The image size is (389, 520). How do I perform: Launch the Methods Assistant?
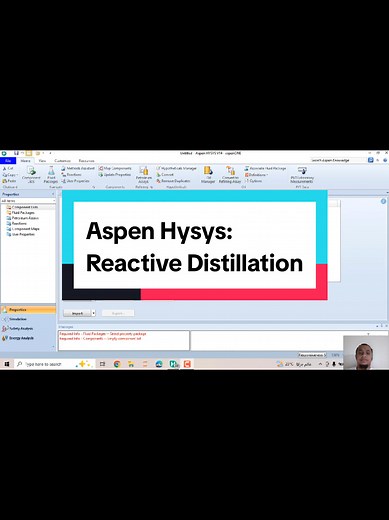pos(78,168)
